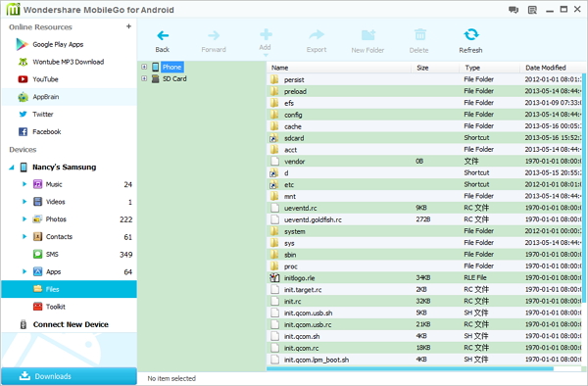Refresh the file list
This screenshot has width=588, height=386.
(471, 34)
